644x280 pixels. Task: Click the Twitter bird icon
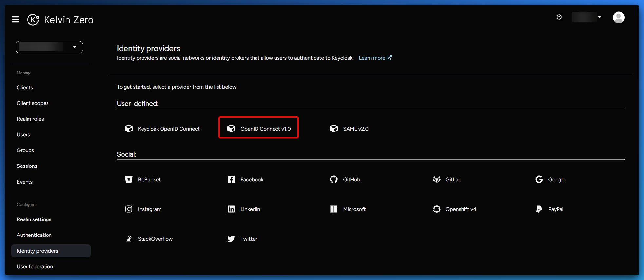(231, 239)
